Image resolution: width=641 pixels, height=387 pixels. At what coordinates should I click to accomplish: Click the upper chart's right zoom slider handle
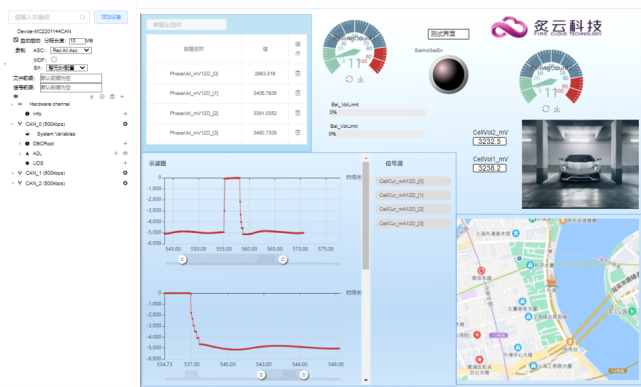tap(282, 259)
